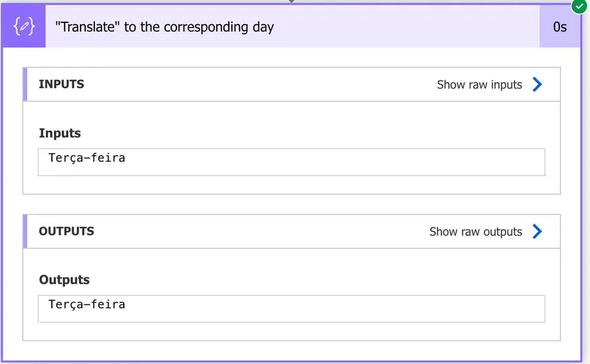Click the green success checkmark badge
The image size is (590, 364).
click(x=579, y=7)
